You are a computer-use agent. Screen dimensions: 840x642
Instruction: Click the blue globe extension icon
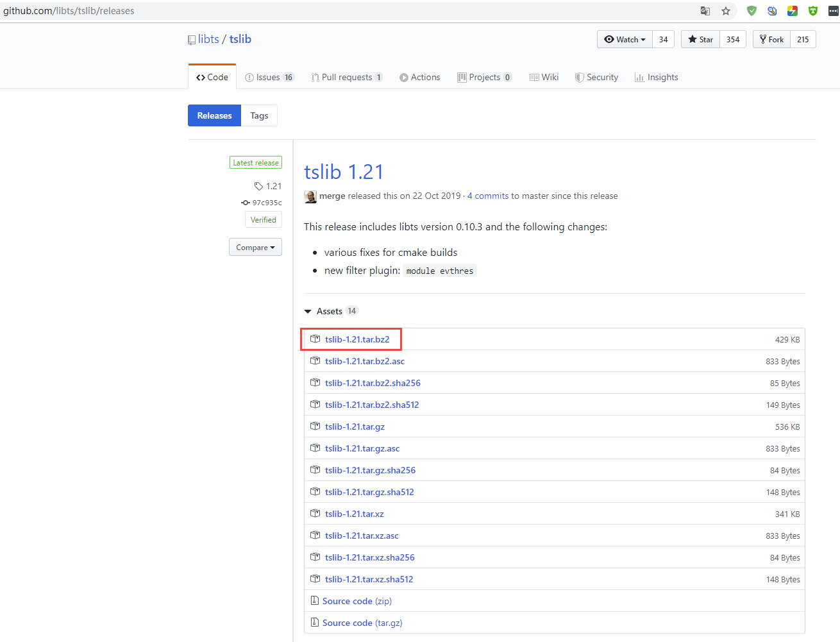(772, 11)
